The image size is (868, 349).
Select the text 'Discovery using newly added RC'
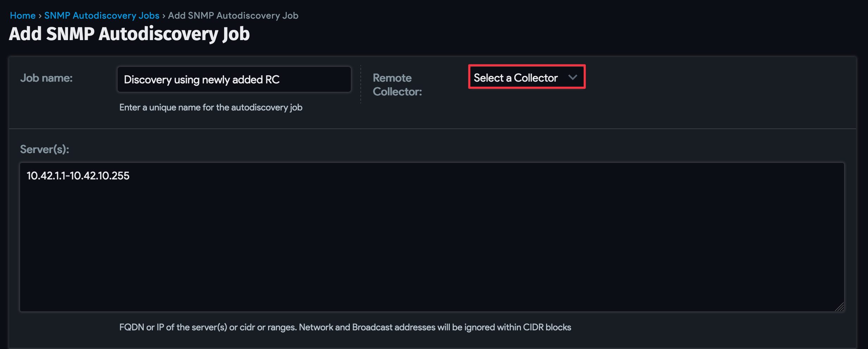[201, 79]
